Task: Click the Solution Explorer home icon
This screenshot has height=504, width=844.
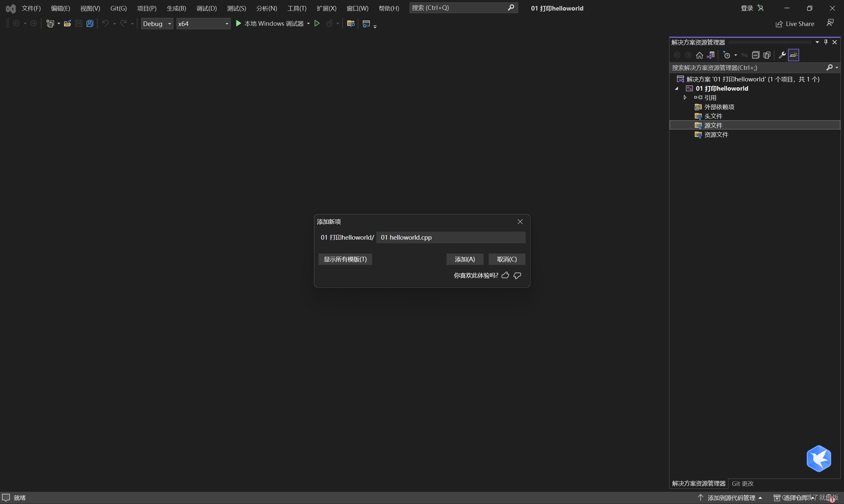Action: pos(699,55)
